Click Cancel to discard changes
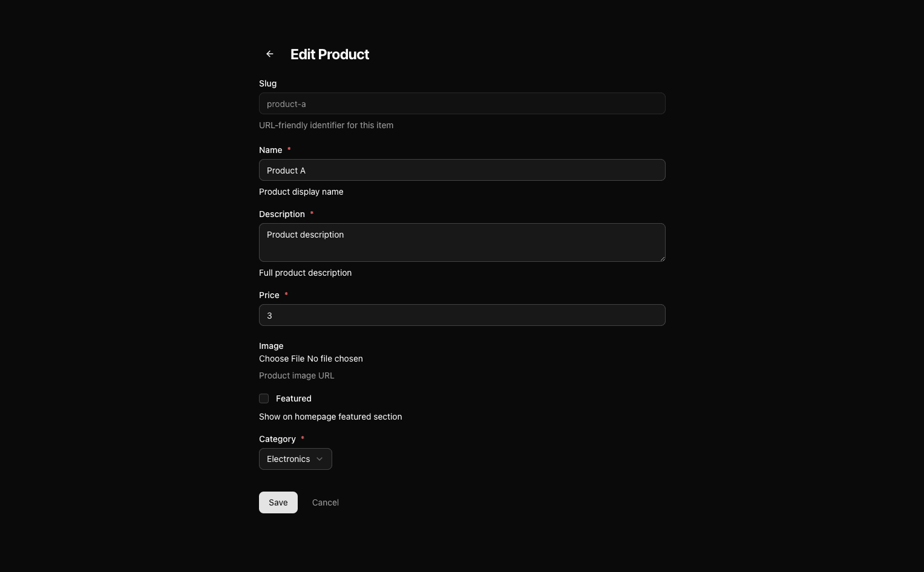The image size is (924, 572). click(325, 502)
